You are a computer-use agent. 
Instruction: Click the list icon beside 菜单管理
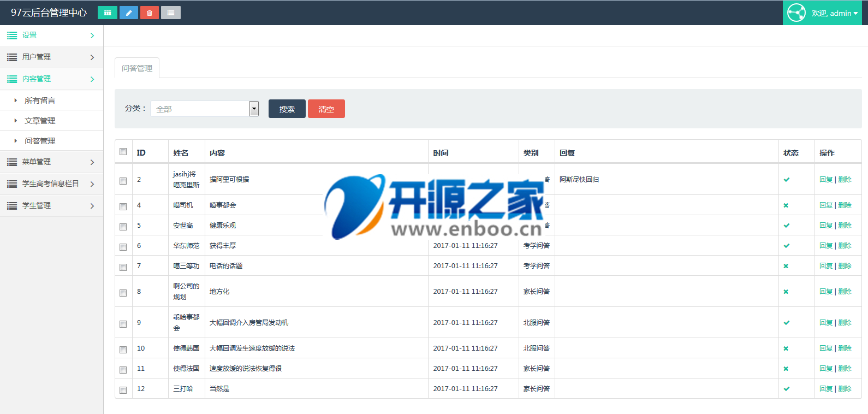[x=12, y=162]
